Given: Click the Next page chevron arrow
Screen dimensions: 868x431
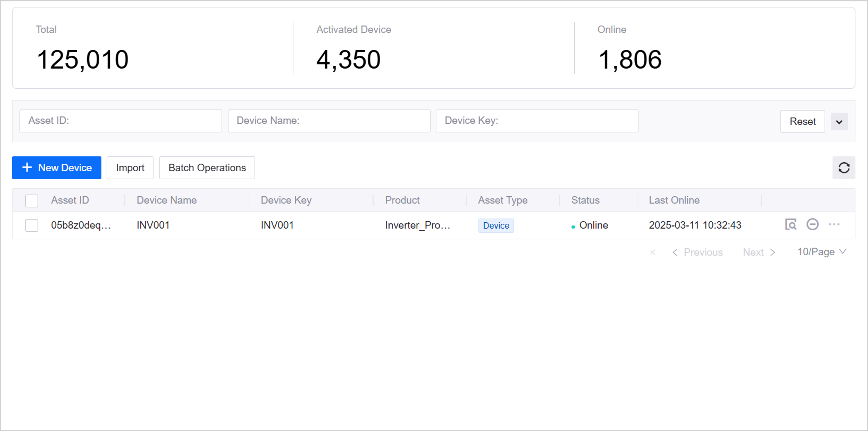Looking at the screenshot, I should coord(773,252).
